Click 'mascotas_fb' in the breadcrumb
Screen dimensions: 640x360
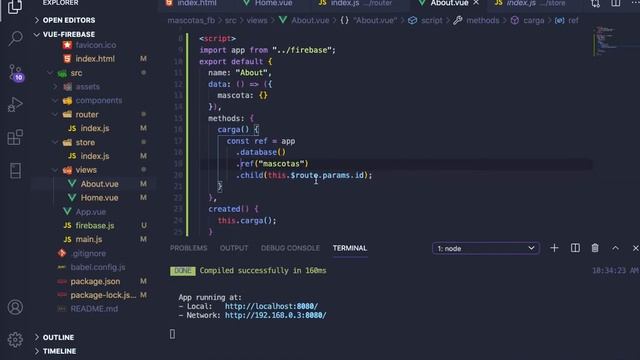(191, 20)
